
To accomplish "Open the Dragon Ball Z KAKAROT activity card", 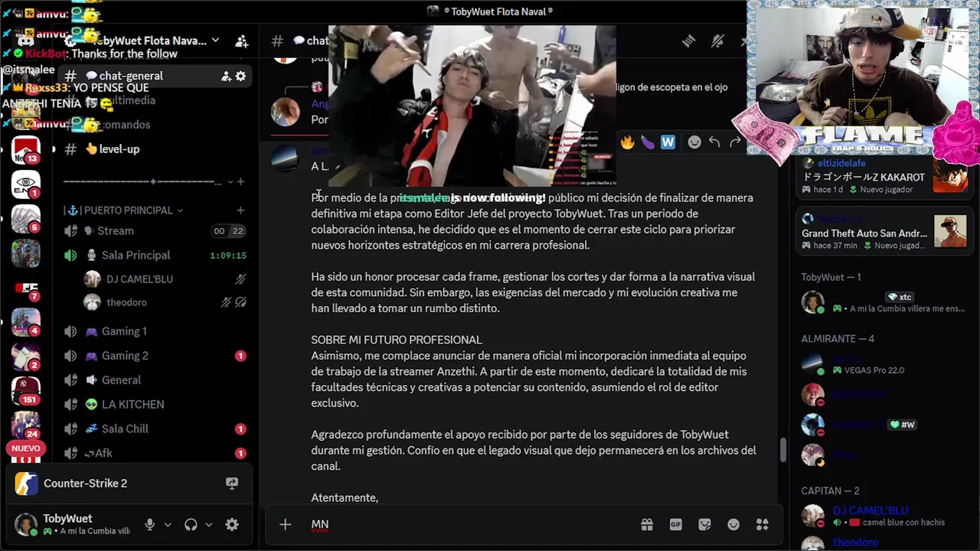I will (884, 177).
